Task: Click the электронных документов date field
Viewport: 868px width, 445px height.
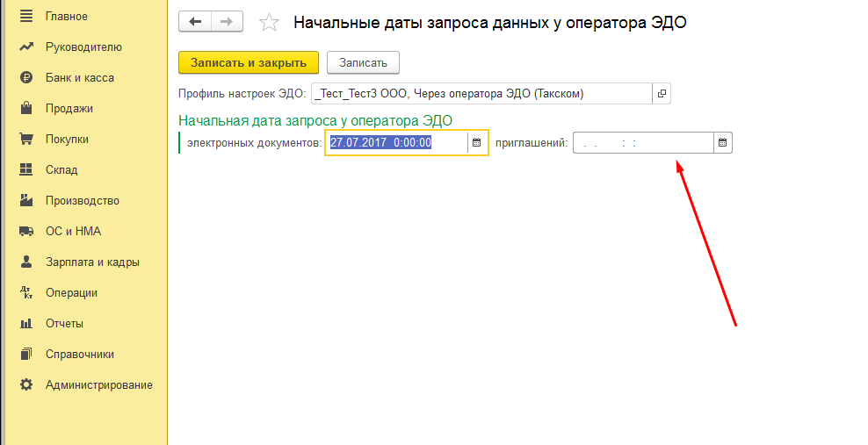Action: [395, 143]
